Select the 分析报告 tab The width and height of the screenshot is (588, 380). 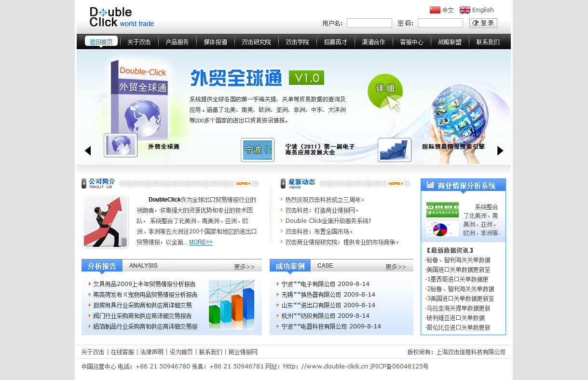click(x=102, y=266)
